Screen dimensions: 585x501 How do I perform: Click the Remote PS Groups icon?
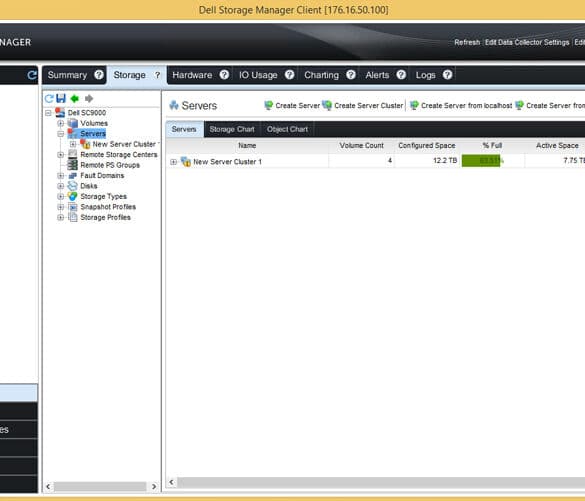pos(73,165)
